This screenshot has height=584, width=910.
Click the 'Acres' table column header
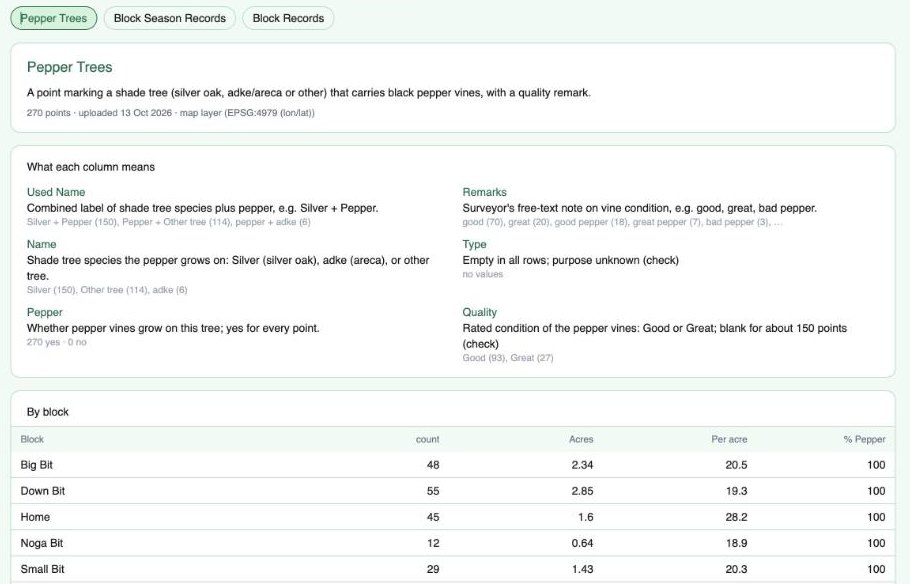tap(581, 439)
